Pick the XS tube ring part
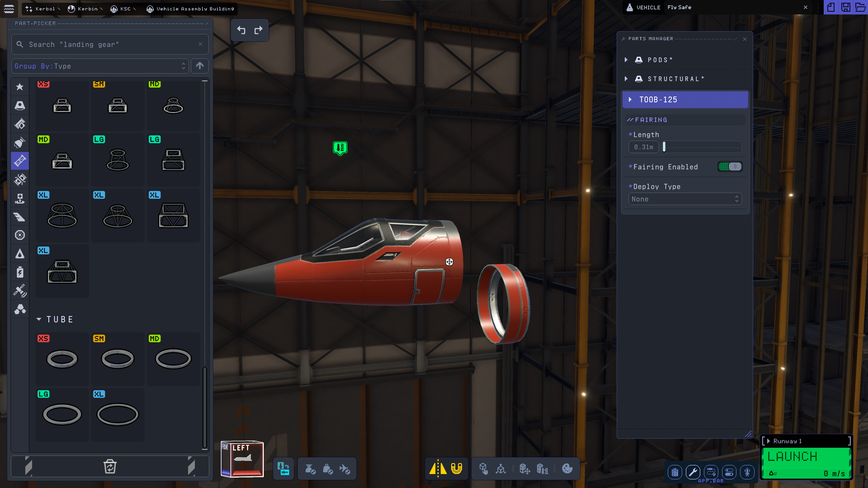 coord(62,359)
